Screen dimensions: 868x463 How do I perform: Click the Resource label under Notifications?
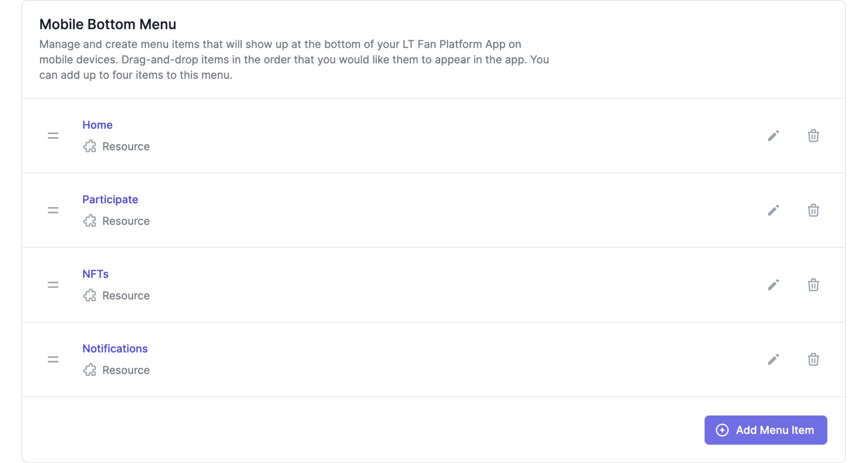click(126, 370)
